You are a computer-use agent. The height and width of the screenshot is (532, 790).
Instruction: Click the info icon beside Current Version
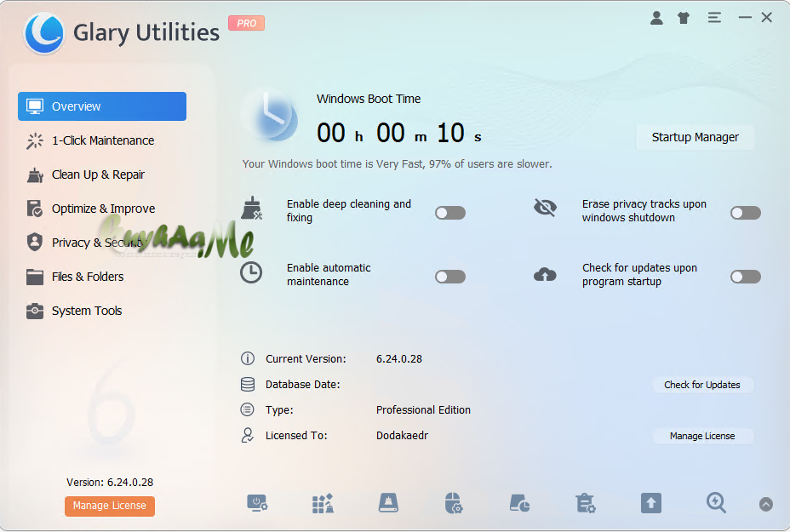point(248,358)
